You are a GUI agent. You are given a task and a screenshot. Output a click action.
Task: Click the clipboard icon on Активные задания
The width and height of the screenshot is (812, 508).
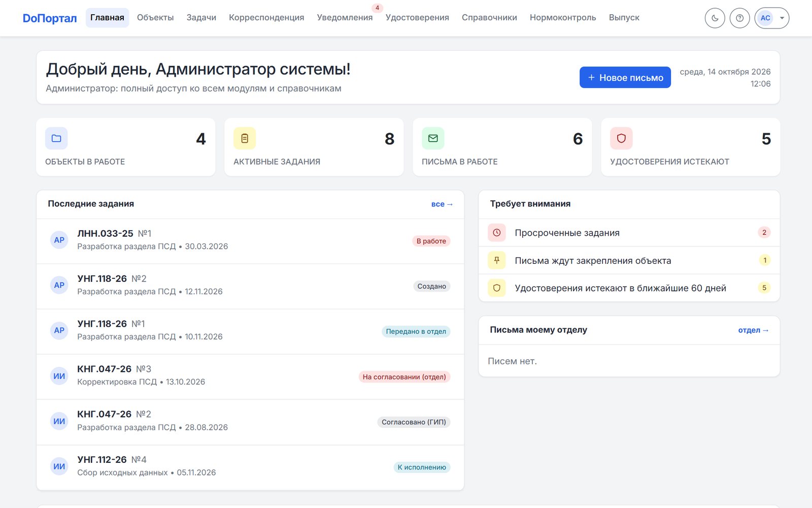(x=245, y=138)
